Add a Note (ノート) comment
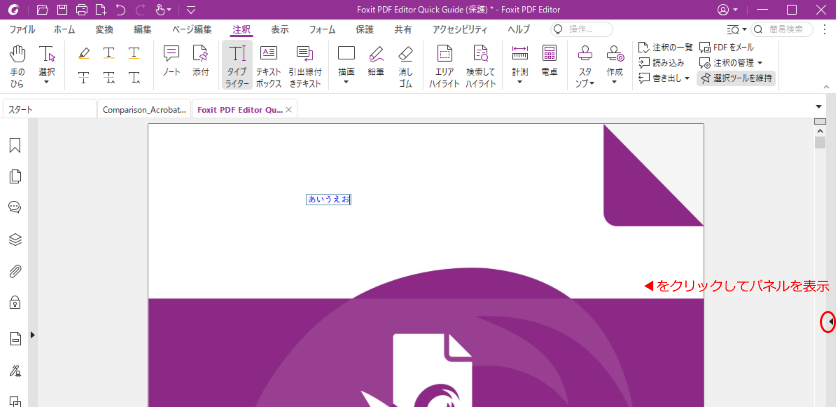This screenshot has width=836, height=407. click(x=172, y=61)
